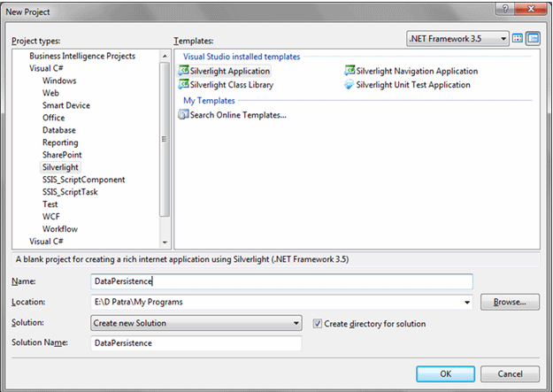This screenshot has height=392, width=553.
Task: Select the Test project type
Action: (x=50, y=204)
